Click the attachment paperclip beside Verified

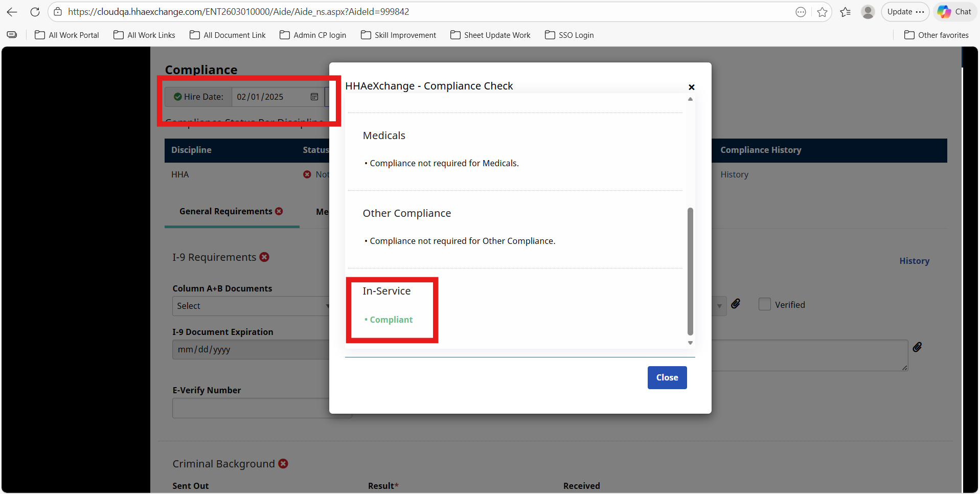pos(736,304)
